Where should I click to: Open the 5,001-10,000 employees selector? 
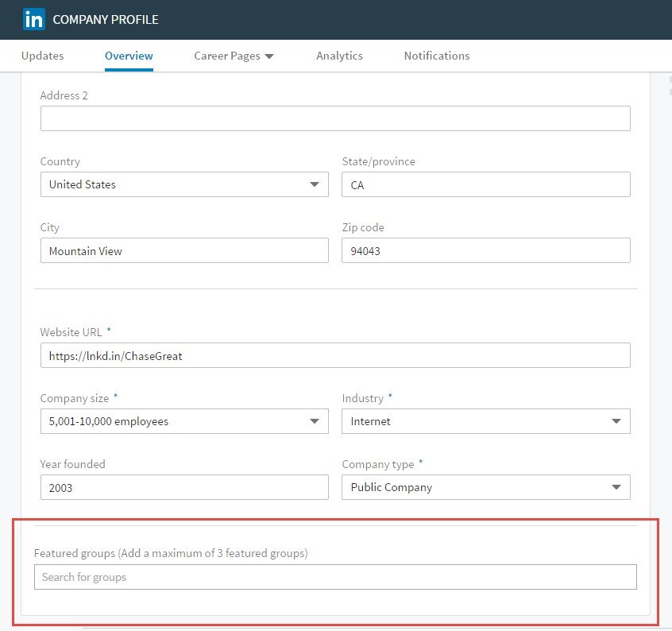185,421
